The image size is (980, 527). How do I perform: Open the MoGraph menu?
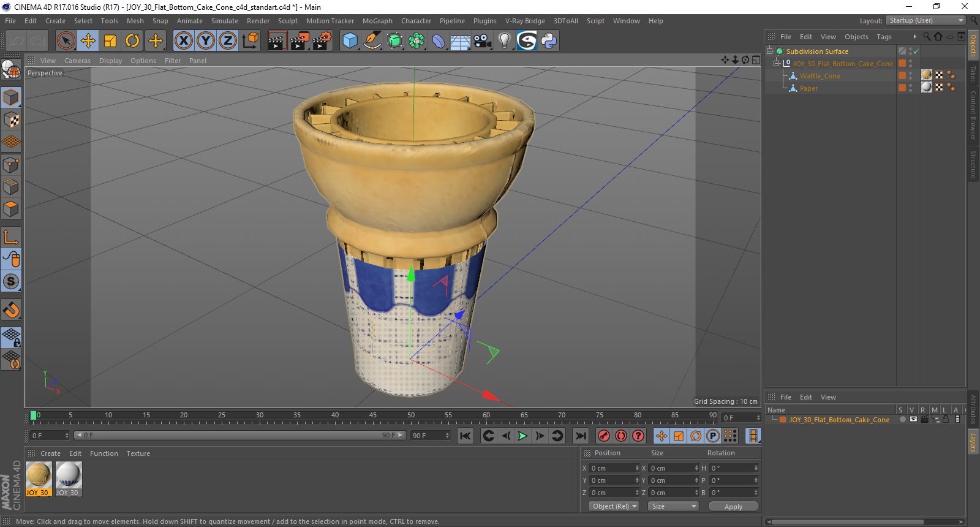point(377,21)
